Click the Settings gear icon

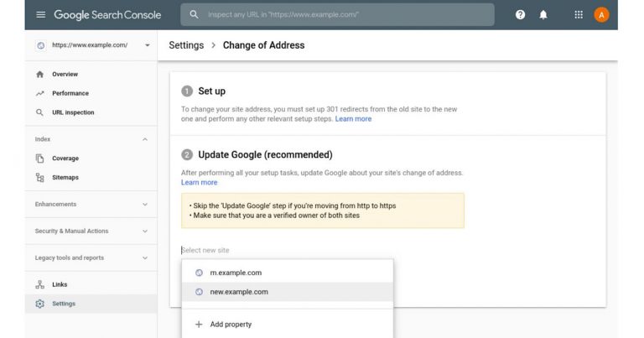(40, 304)
